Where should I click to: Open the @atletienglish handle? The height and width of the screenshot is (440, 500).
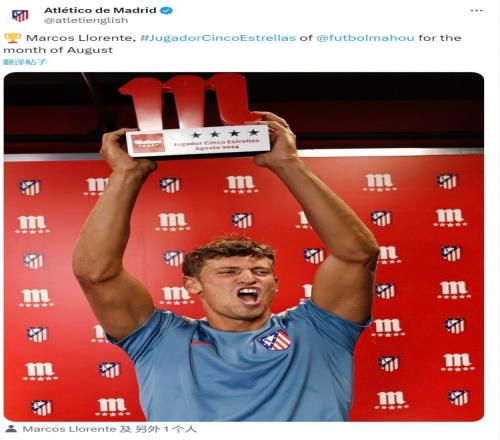pyautogui.click(x=86, y=20)
